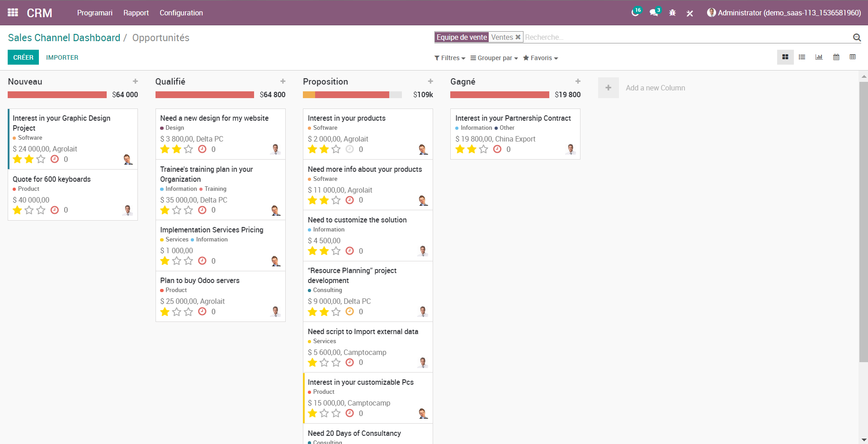Click the search magnifier icon
The image size is (868, 444).
click(857, 38)
